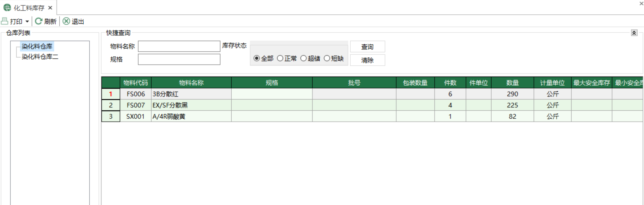Click the FS006 material code cell
Viewport: 644px width, 205px height.
(135, 94)
